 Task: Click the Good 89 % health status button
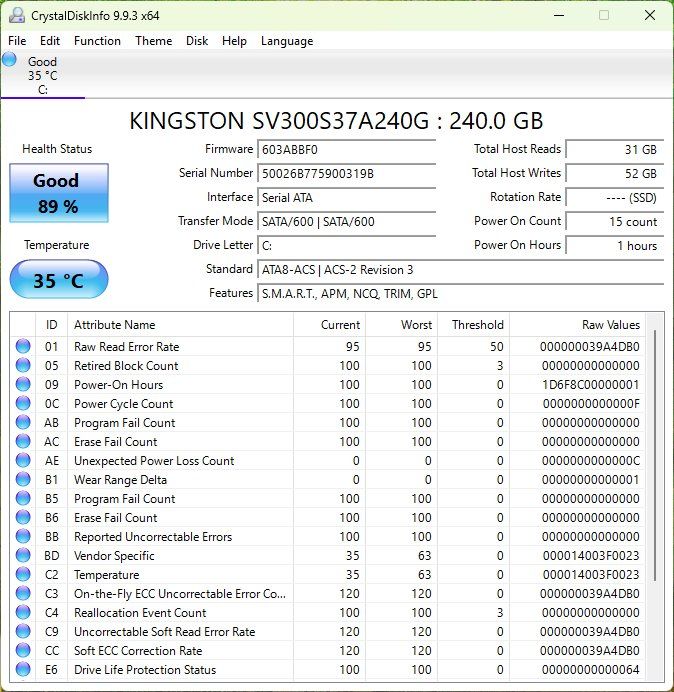pos(59,193)
